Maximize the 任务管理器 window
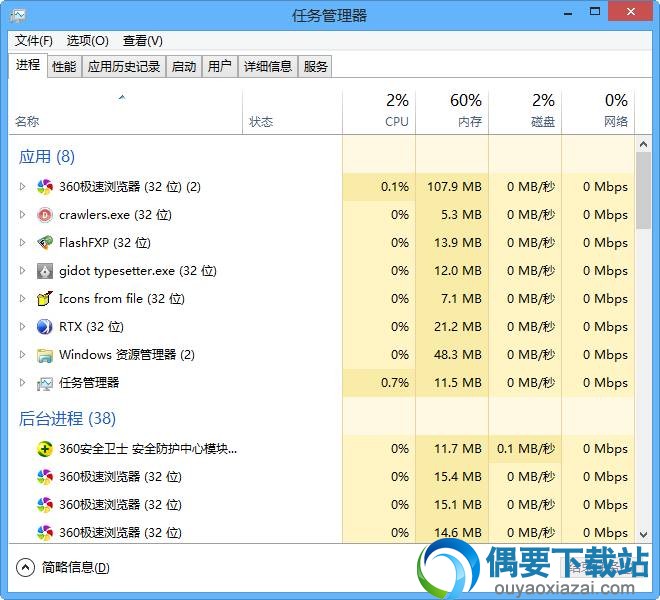 click(595, 12)
